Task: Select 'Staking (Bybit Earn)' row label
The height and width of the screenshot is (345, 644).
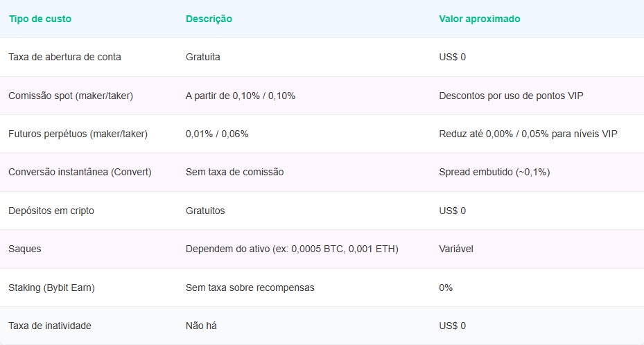Action: (51, 287)
